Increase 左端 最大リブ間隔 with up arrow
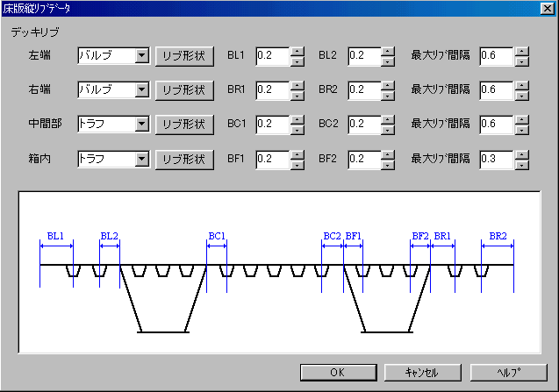Viewport: 559px width, 392px height. 522,52
